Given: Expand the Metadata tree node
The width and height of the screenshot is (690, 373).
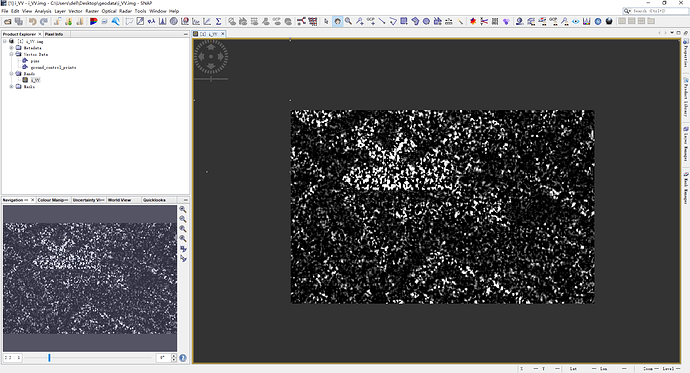Looking at the screenshot, I should (11, 48).
